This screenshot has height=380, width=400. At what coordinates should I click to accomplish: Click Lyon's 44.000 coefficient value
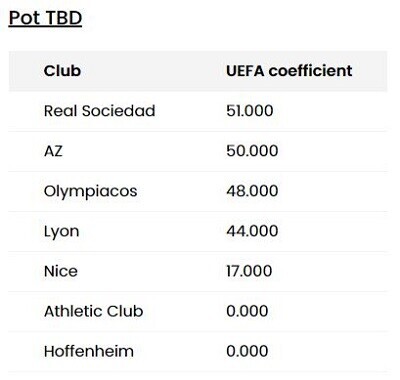point(252,231)
